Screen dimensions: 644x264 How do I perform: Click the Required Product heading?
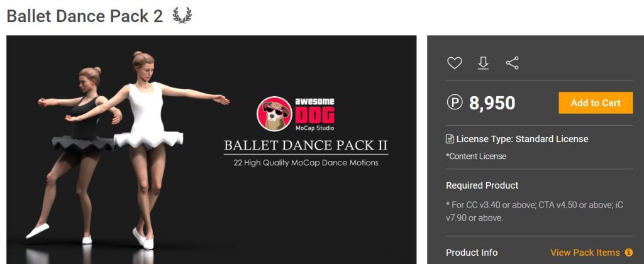click(482, 185)
